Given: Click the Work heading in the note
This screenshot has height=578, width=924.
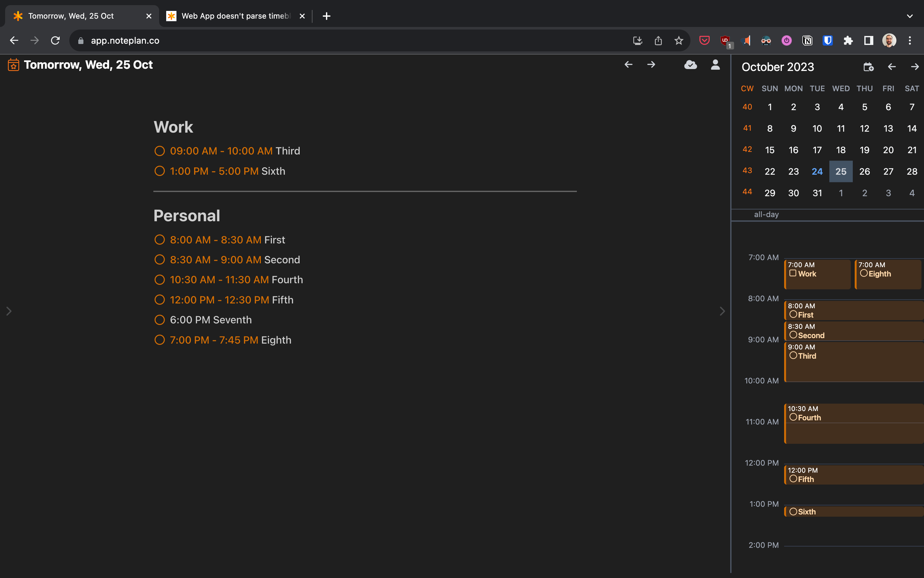Looking at the screenshot, I should pyautogui.click(x=173, y=127).
